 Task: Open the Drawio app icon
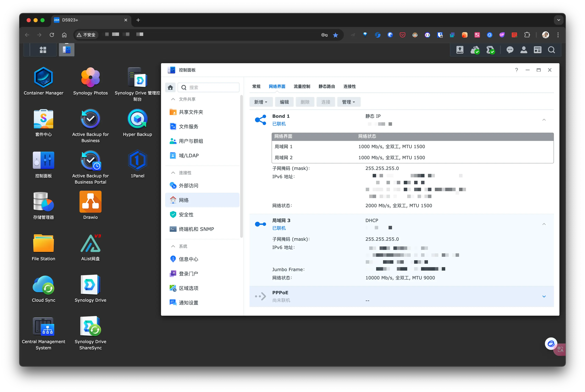(90, 202)
